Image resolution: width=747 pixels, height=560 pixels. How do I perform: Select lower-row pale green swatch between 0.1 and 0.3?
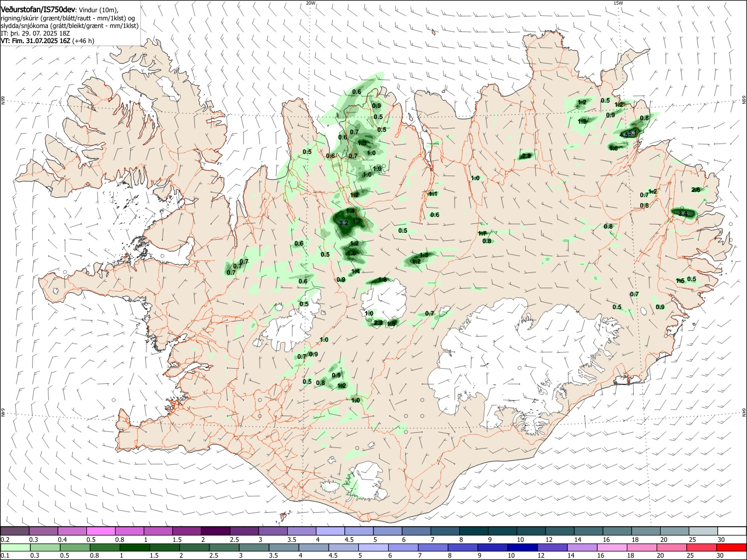pyautogui.click(x=15, y=548)
